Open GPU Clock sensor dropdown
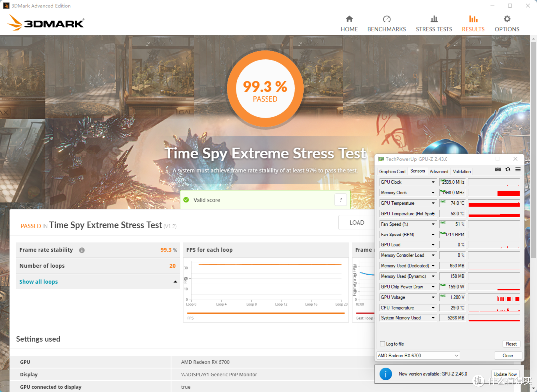537x392 pixels. 433,182
